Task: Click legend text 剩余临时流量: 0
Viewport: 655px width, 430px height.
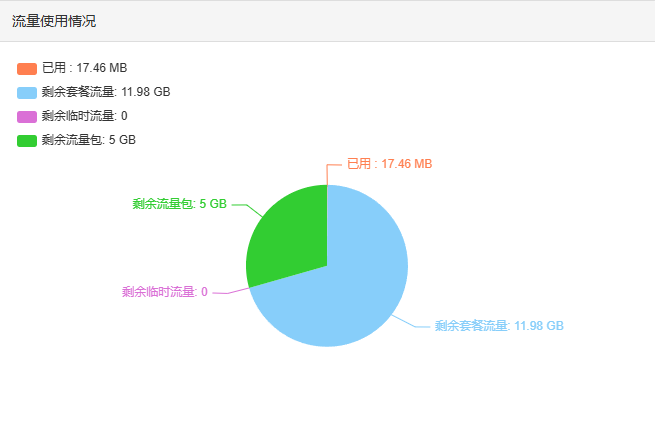Action: 84,116
